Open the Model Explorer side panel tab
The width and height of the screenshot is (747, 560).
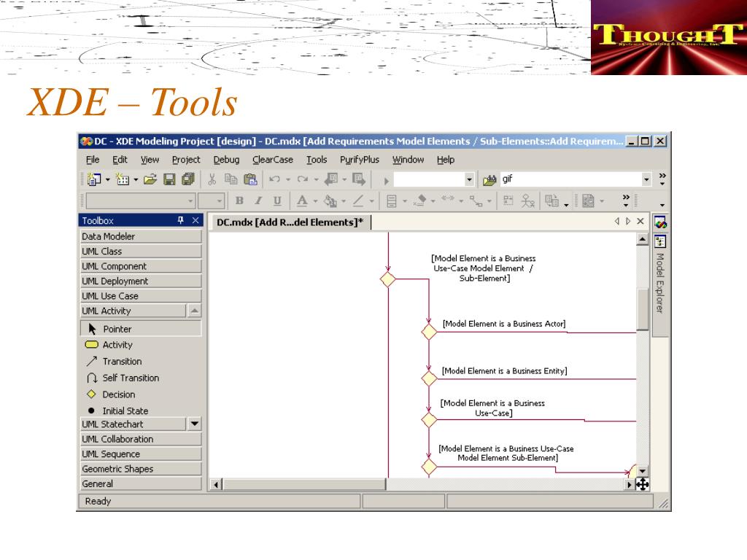click(659, 284)
